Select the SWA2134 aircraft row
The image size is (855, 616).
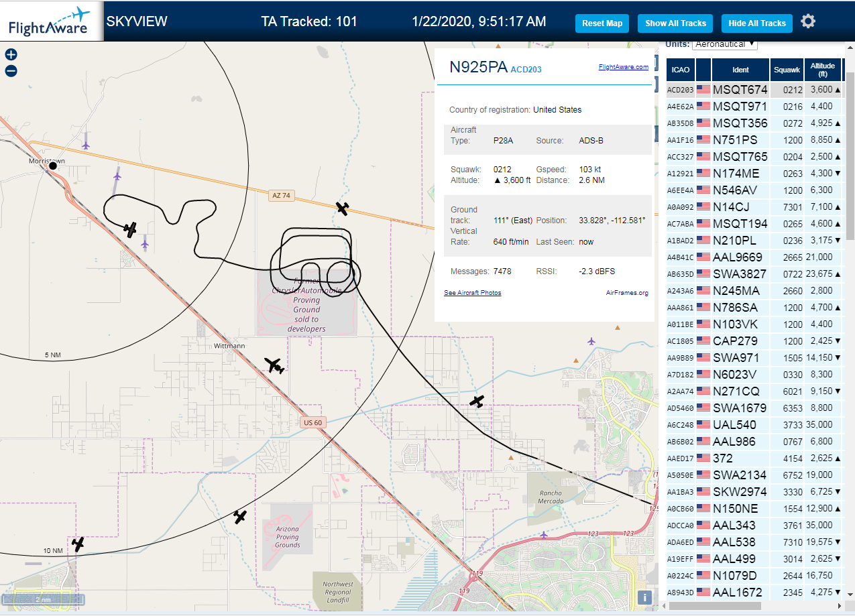click(x=754, y=475)
